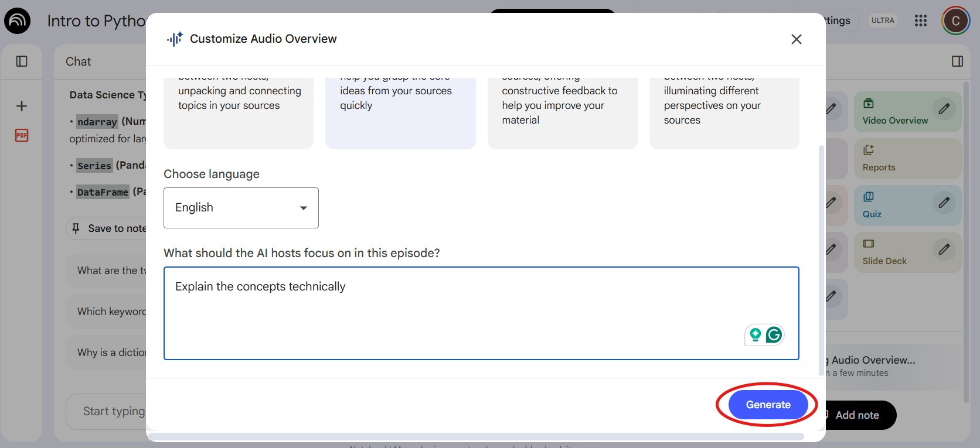Screen dimensions: 980x448
Task: Click the pencil icon on Slide Deck card
Action: point(944,249)
